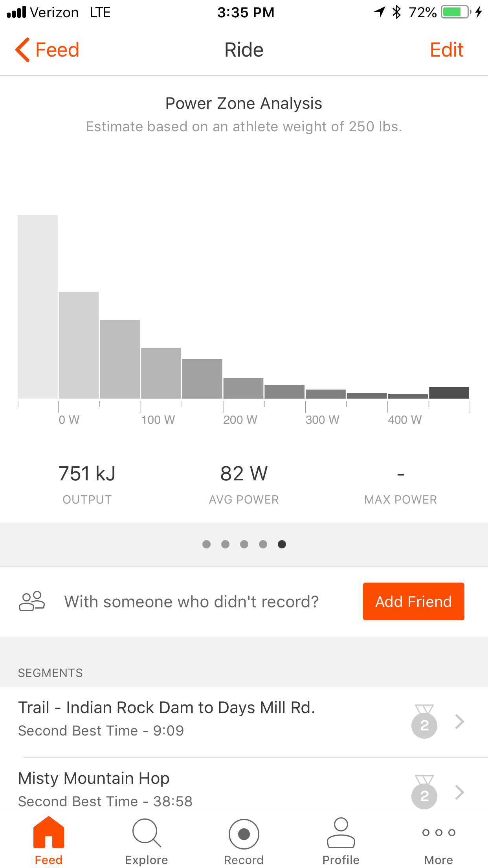The height and width of the screenshot is (868, 488).
Task: Select the first page indicator dot
Action: tap(206, 544)
